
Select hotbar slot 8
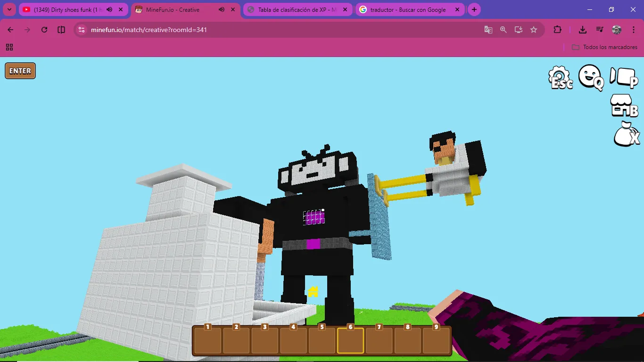click(407, 340)
